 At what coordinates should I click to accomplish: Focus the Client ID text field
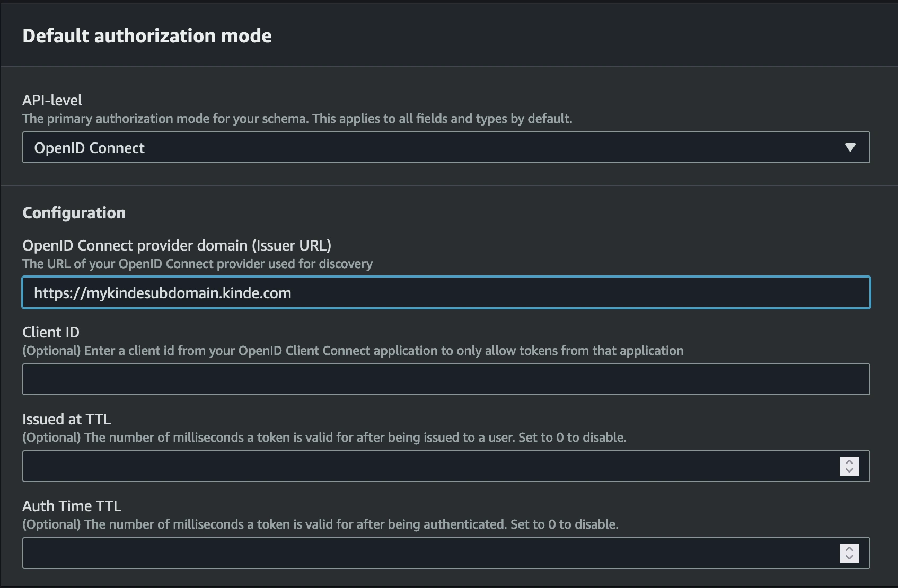(445, 379)
